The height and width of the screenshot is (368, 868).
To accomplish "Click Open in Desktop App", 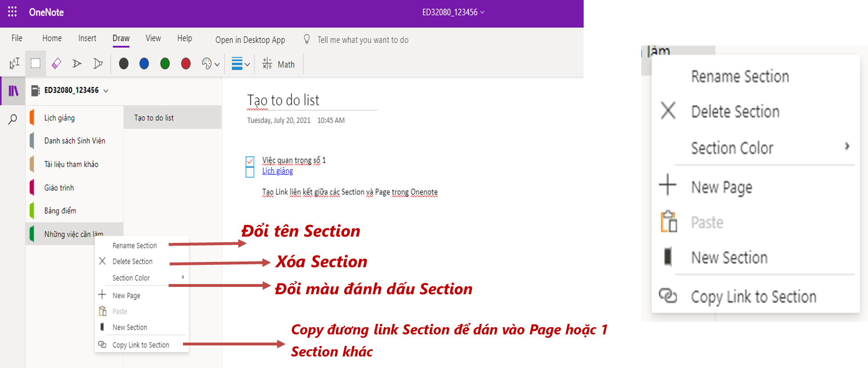I will coord(250,40).
